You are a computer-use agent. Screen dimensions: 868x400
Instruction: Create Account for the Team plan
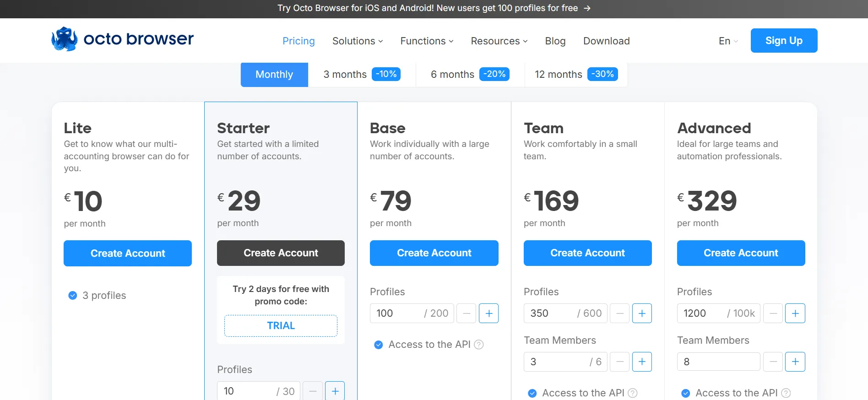588,253
